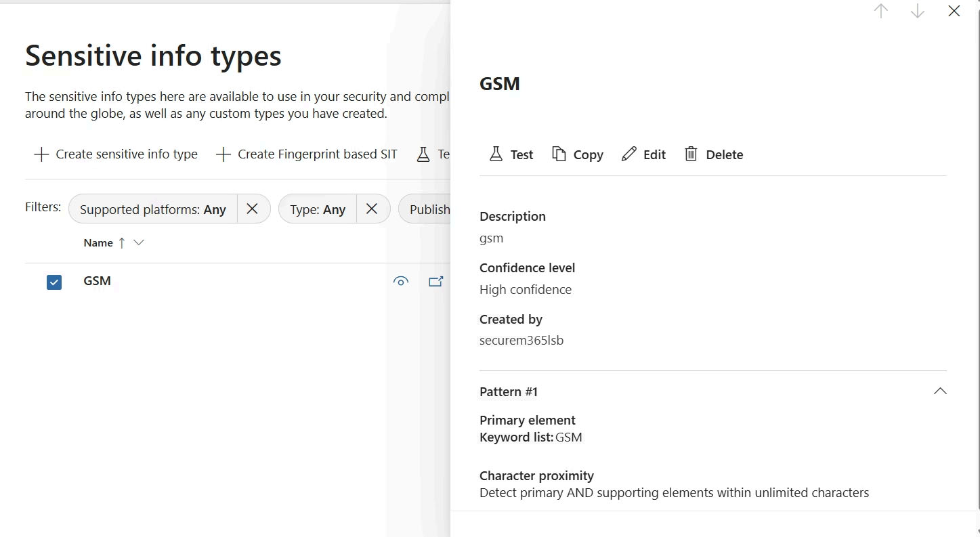Clear the Type filter
Viewport: 980px width, 537px height.
click(x=372, y=209)
